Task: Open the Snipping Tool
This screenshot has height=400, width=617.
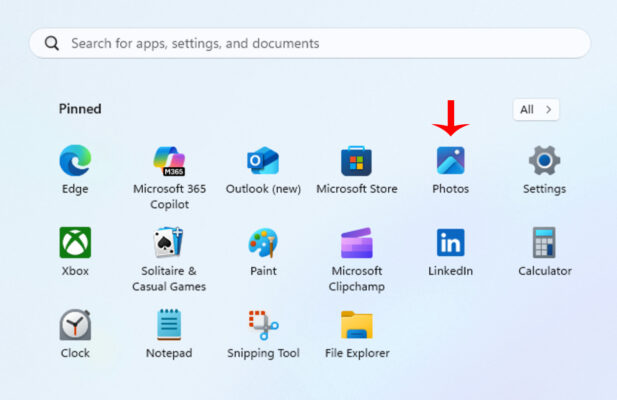Action: coord(263,325)
